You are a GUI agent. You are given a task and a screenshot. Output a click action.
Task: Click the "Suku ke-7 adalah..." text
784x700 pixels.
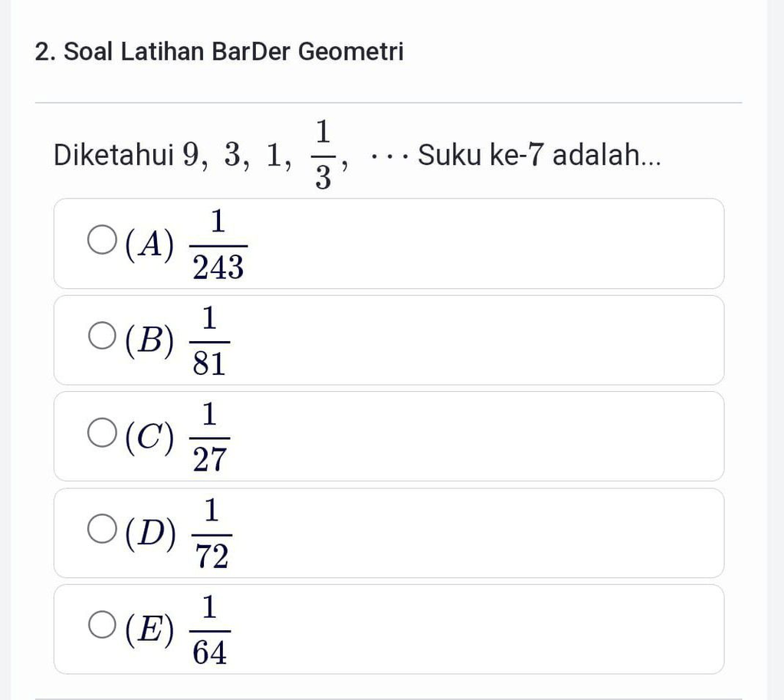tap(539, 156)
